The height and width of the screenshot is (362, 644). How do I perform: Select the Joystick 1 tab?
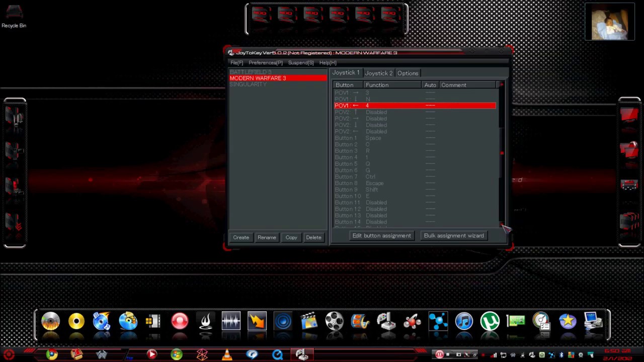tap(346, 73)
